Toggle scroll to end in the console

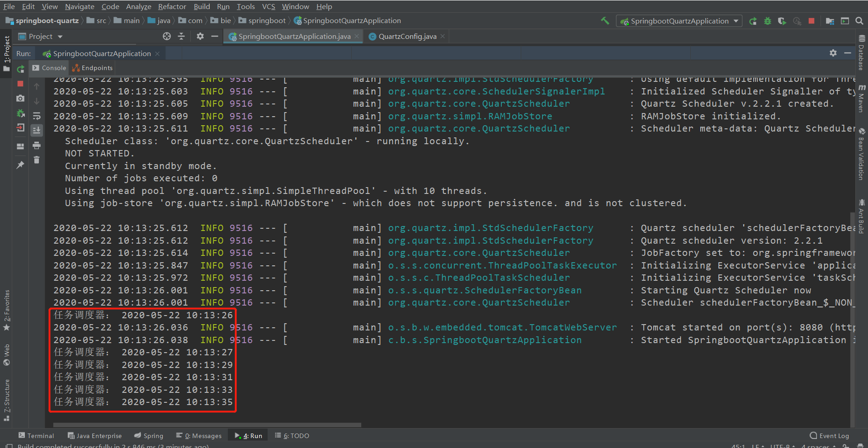click(37, 130)
